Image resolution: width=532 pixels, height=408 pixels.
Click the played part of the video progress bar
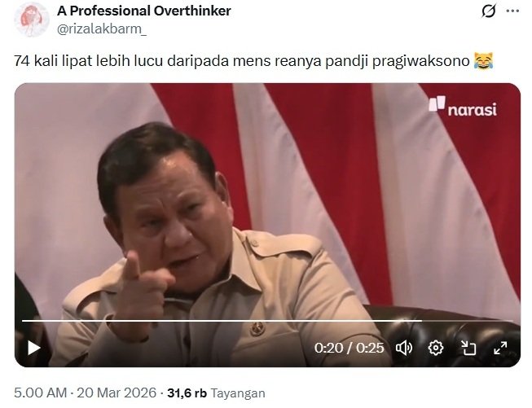coord(222,321)
